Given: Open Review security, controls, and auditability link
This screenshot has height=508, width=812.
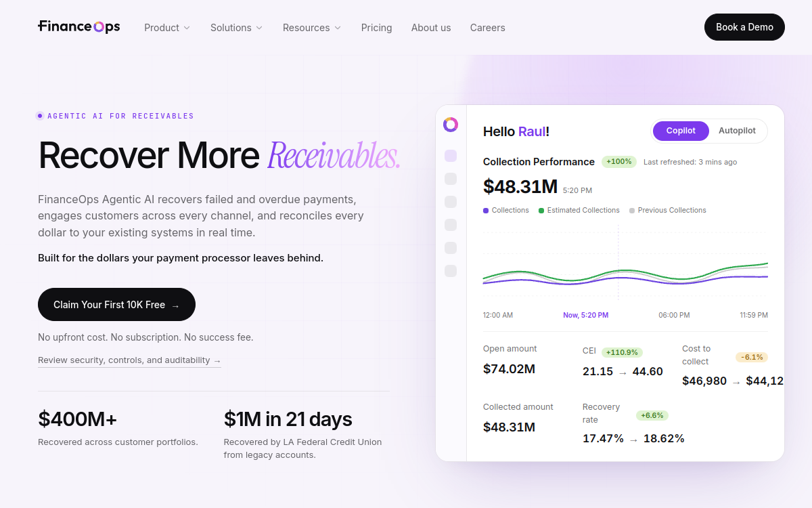Looking at the screenshot, I should click(x=129, y=360).
